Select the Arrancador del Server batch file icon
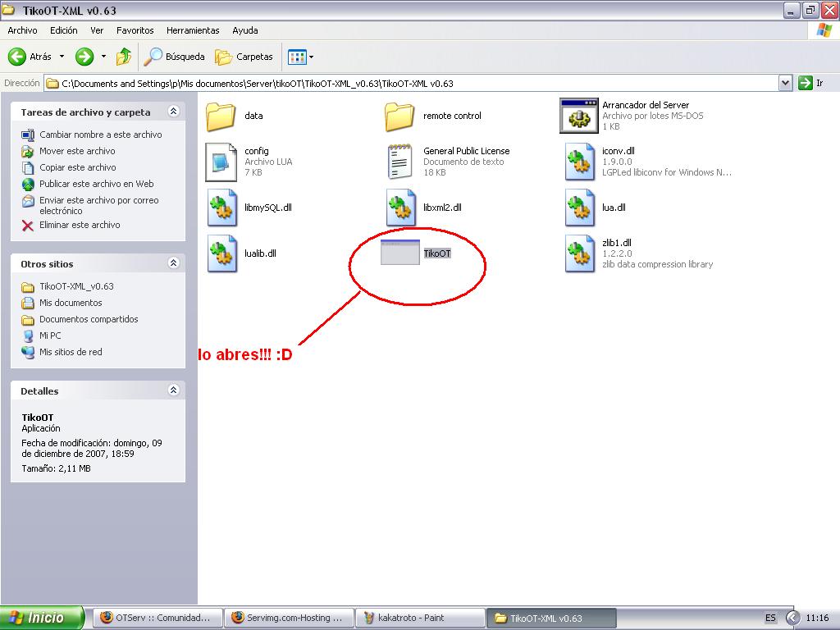 click(578, 116)
